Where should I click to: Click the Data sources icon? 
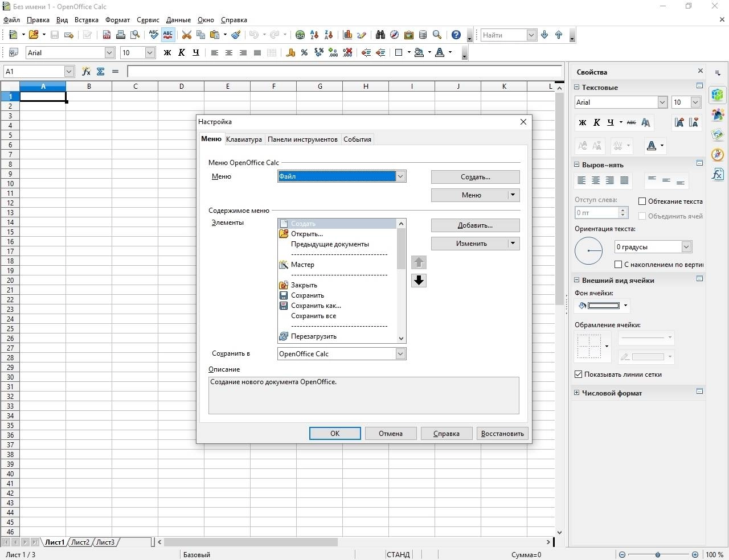[423, 35]
